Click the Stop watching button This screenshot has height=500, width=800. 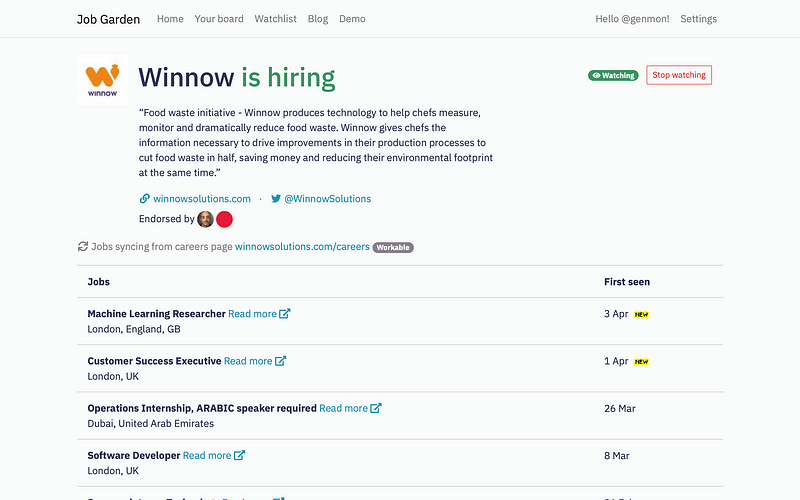click(x=679, y=75)
